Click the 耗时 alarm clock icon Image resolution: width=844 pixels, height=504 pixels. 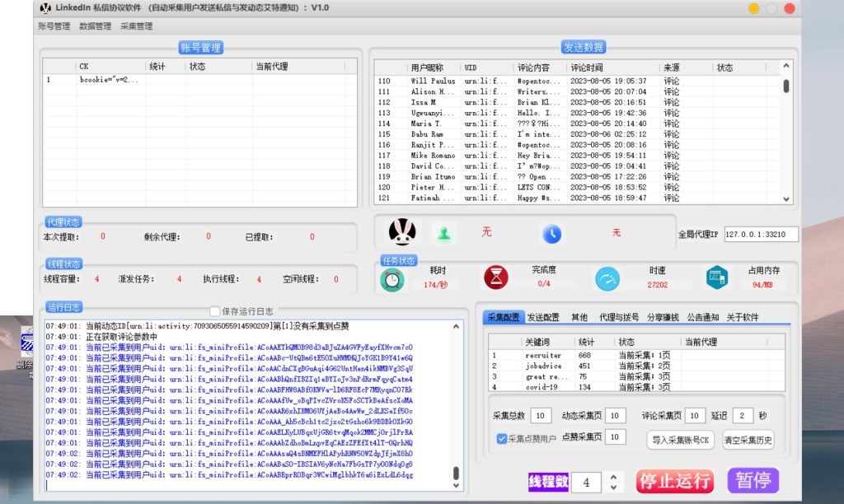click(x=392, y=278)
